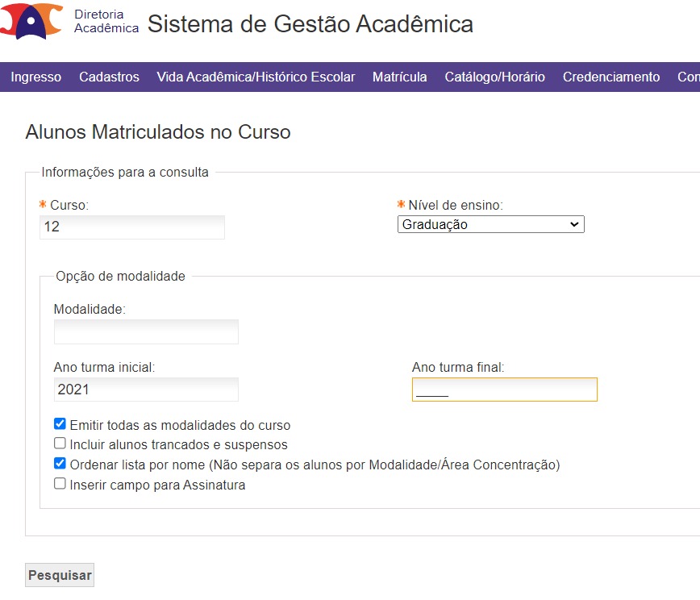Click the Ano turma final field
The height and width of the screenshot is (600, 700).
504,390
